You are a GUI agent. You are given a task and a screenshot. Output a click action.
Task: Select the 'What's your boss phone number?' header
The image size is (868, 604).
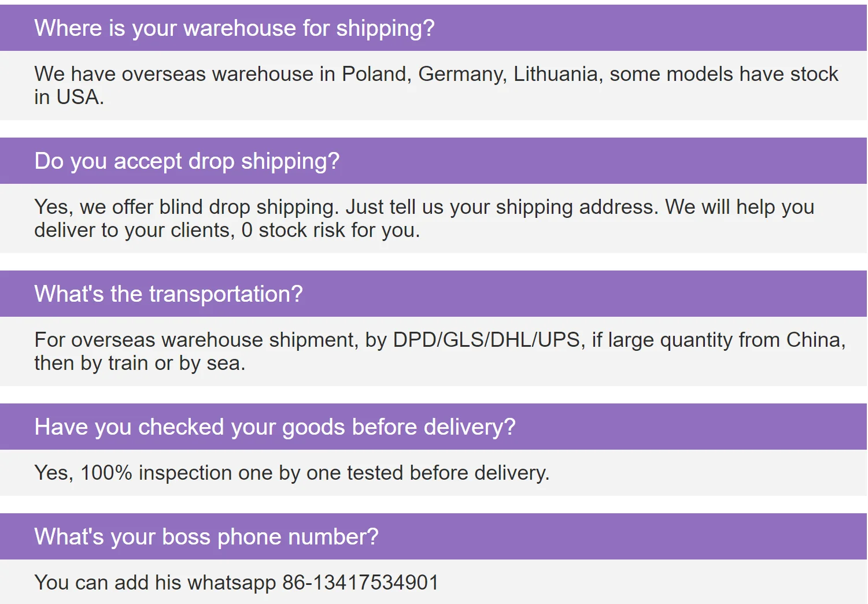pyautogui.click(x=206, y=537)
